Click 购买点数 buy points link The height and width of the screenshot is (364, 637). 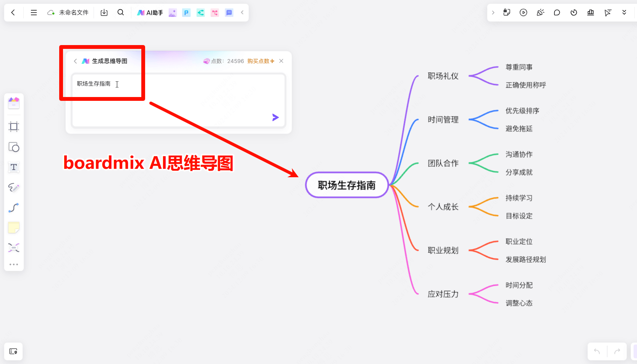coord(261,61)
